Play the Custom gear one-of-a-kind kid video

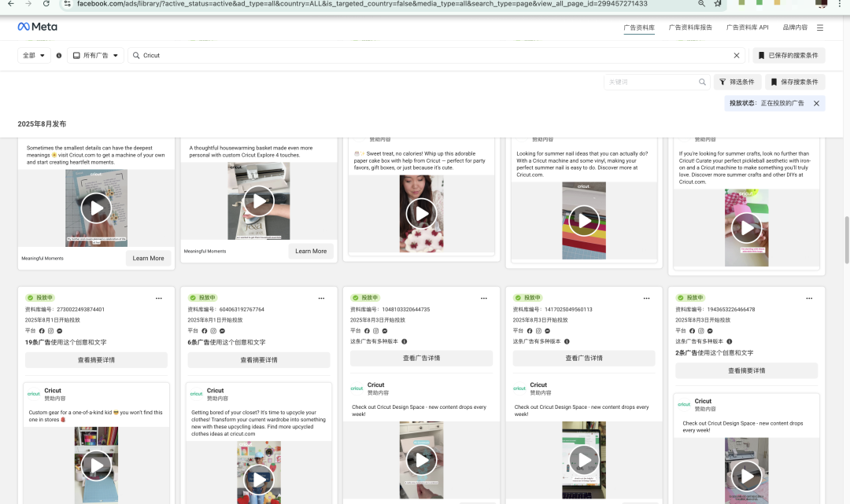(x=97, y=465)
